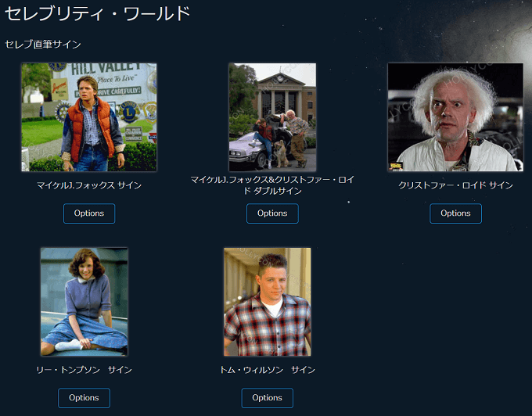Open the woman in blue dress thumbnail
Image resolution: width=532 pixels, height=416 pixels.
[x=84, y=302]
